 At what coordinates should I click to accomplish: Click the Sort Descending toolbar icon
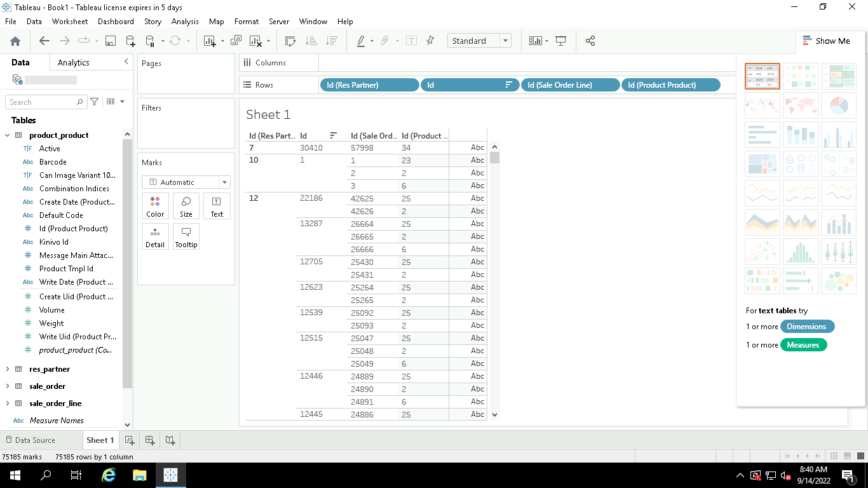pyautogui.click(x=331, y=41)
